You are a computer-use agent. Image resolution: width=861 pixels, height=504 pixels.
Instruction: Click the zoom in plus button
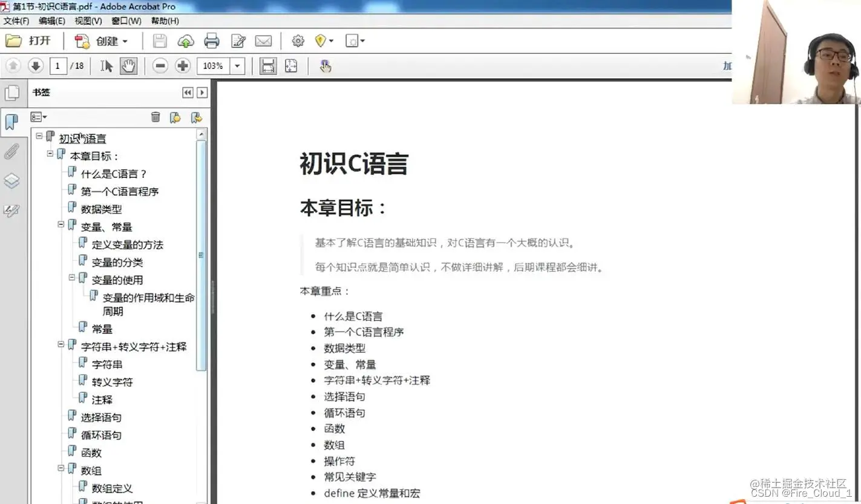coord(183,65)
